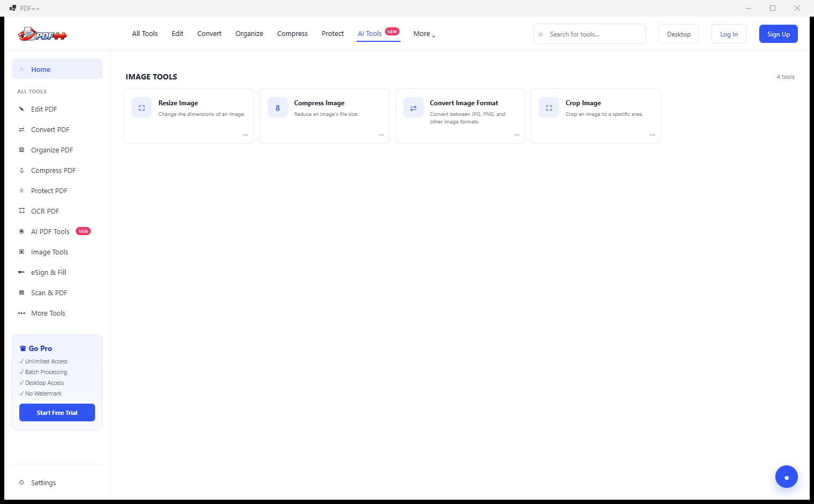The width and height of the screenshot is (814, 504).
Task: Follow the Convert Image Format card arrow
Action: tap(517, 135)
